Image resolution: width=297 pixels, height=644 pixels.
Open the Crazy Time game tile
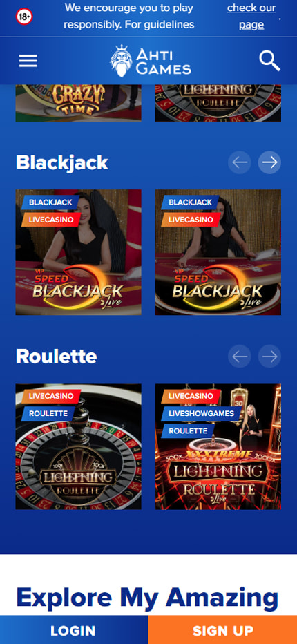(79, 103)
